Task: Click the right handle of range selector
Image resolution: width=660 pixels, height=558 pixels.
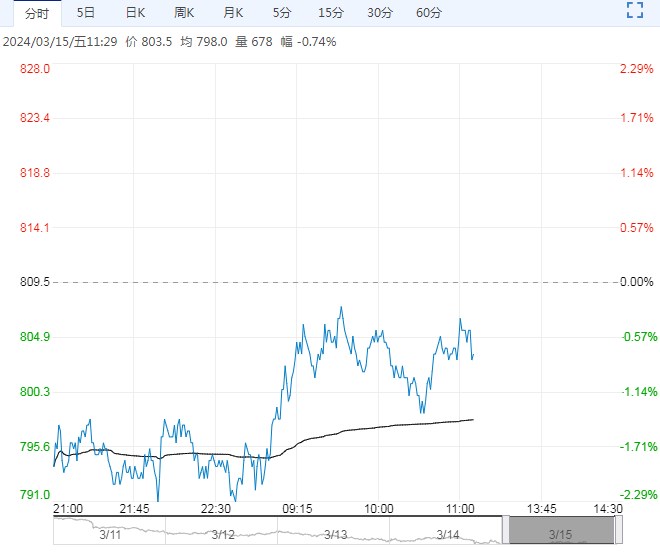Action: tap(617, 530)
